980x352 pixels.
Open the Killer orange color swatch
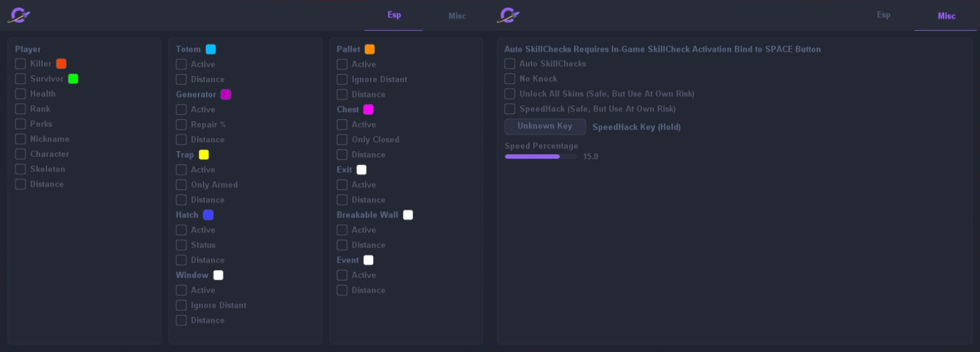(61, 64)
